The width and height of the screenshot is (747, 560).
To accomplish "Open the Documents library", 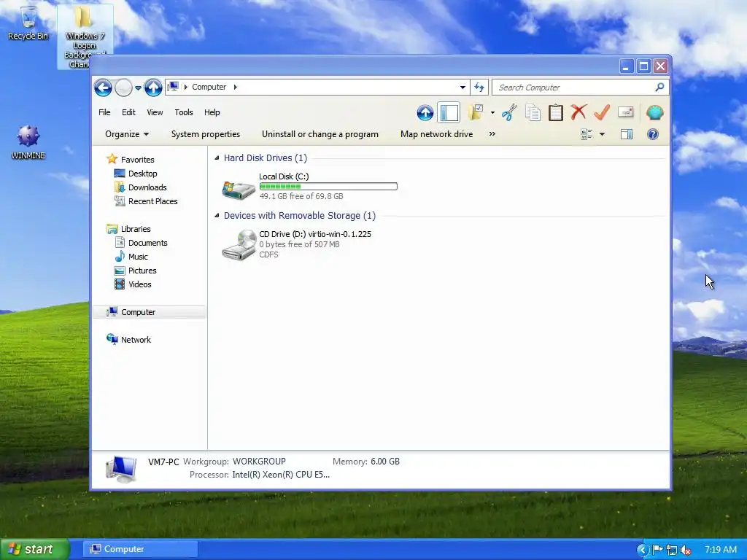I will [147, 242].
